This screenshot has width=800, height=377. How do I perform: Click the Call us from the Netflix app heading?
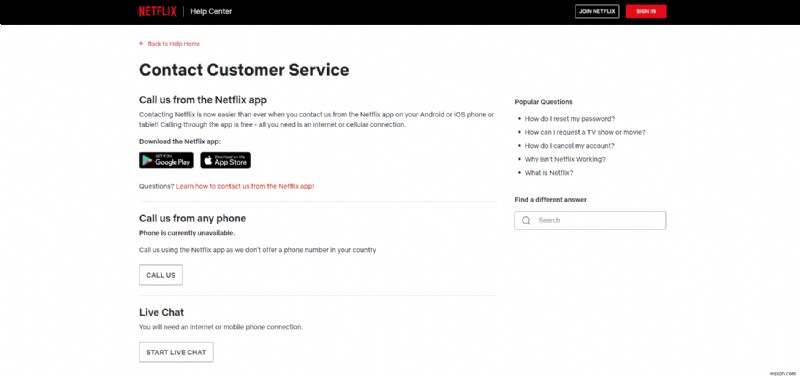(x=203, y=100)
